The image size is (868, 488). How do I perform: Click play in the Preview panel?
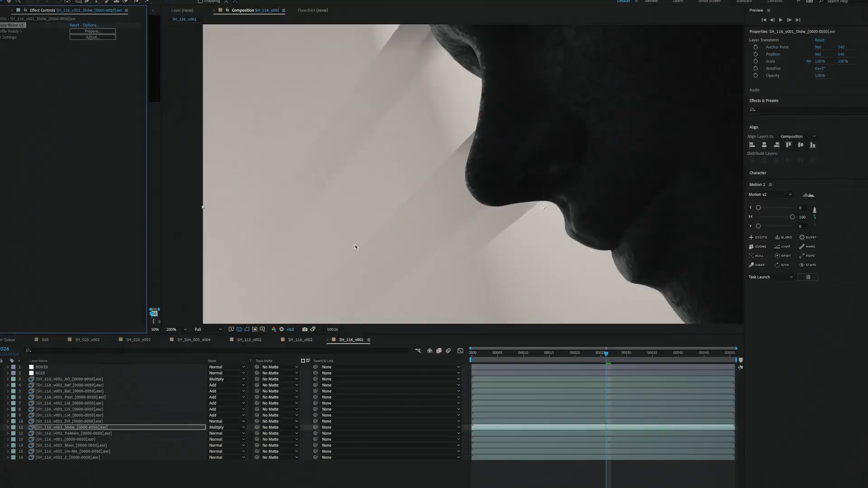[781, 20]
